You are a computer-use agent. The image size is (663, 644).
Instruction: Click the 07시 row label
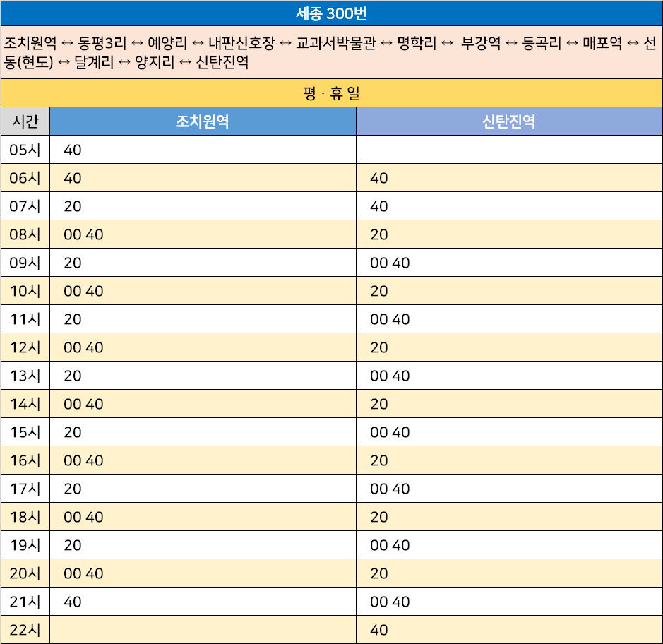click(25, 206)
